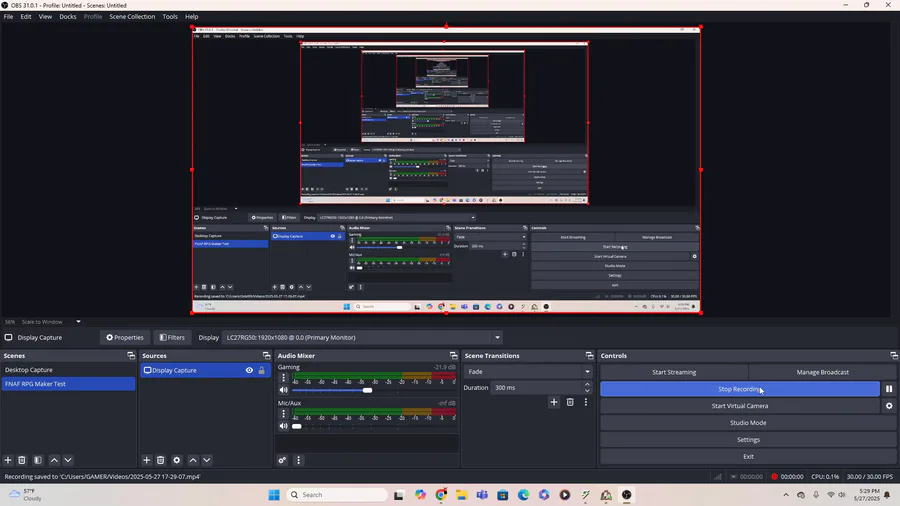Image resolution: width=900 pixels, height=506 pixels.
Task: Adjust Gaming volume slider
Action: coord(367,390)
